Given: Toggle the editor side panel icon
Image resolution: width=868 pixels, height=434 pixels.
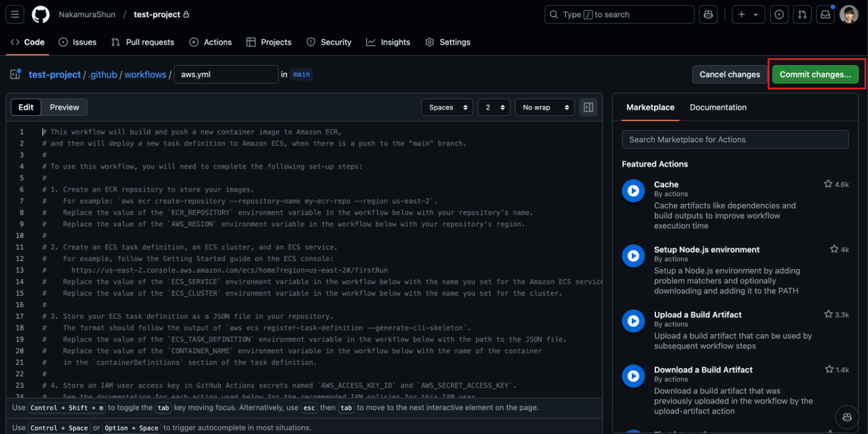Looking at the screenshot, I should 588,107.
